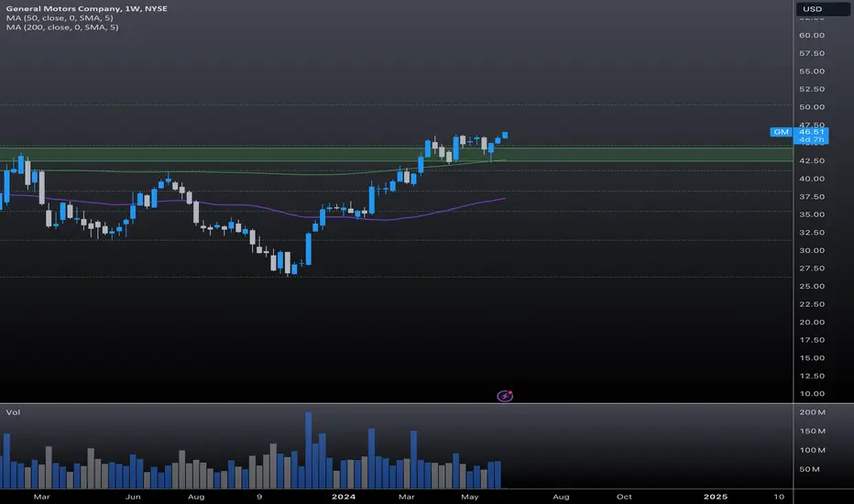
Task: Click the 30.00 price axis label
Action: pyautogui.click(x=812, y=251)
